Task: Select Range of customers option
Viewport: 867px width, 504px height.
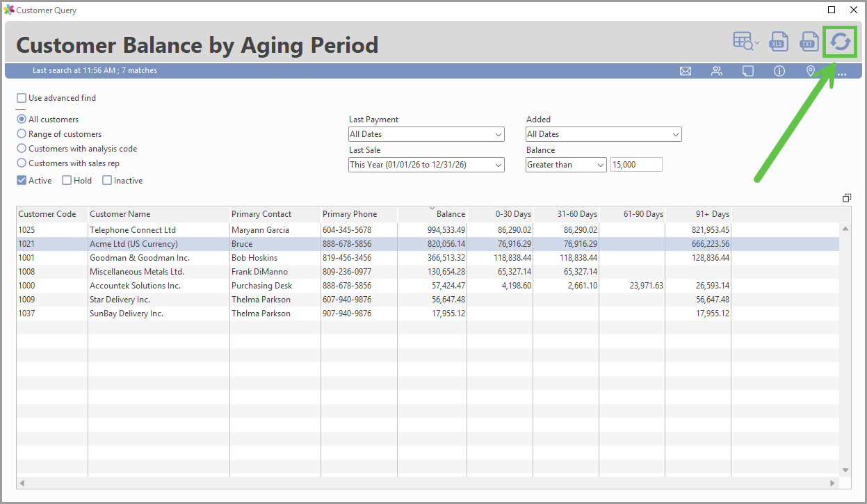Action: pyautogui.click(x=22, y=134)
